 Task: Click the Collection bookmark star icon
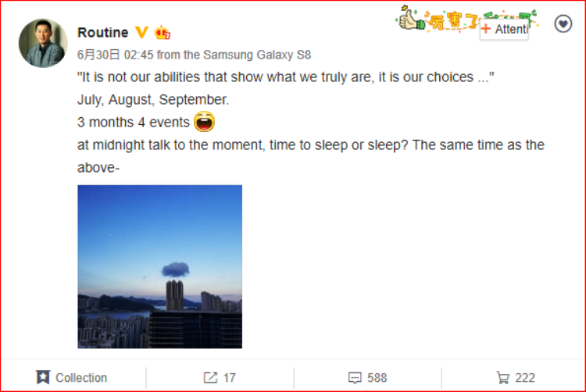pyautogui.click(x=43, y=377)
